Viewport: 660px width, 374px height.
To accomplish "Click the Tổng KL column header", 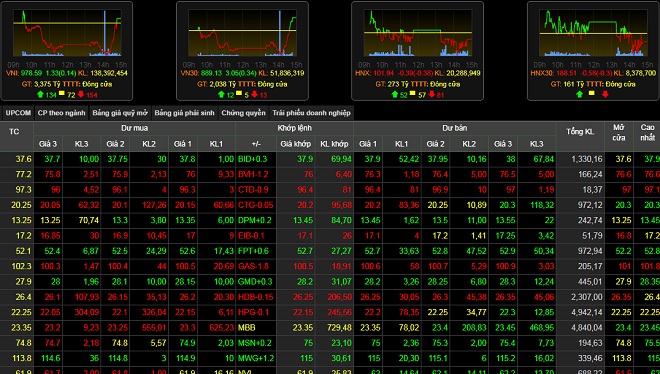I will coord(580,132).
